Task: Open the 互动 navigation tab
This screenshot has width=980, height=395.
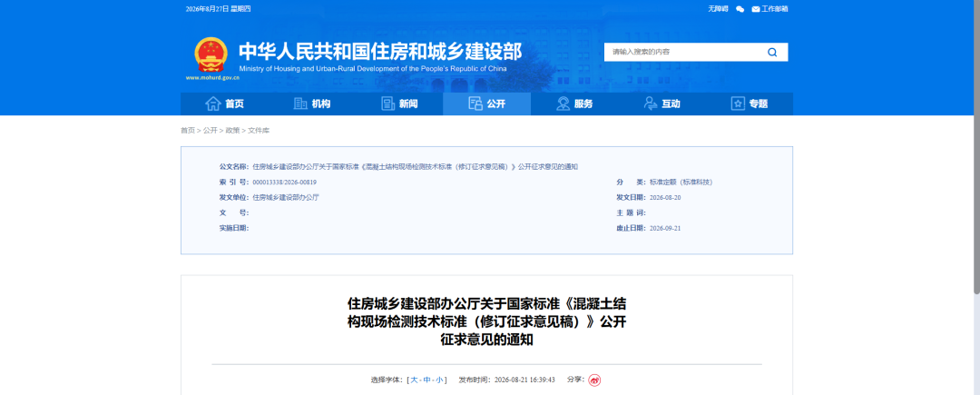Action: point(661,104)
